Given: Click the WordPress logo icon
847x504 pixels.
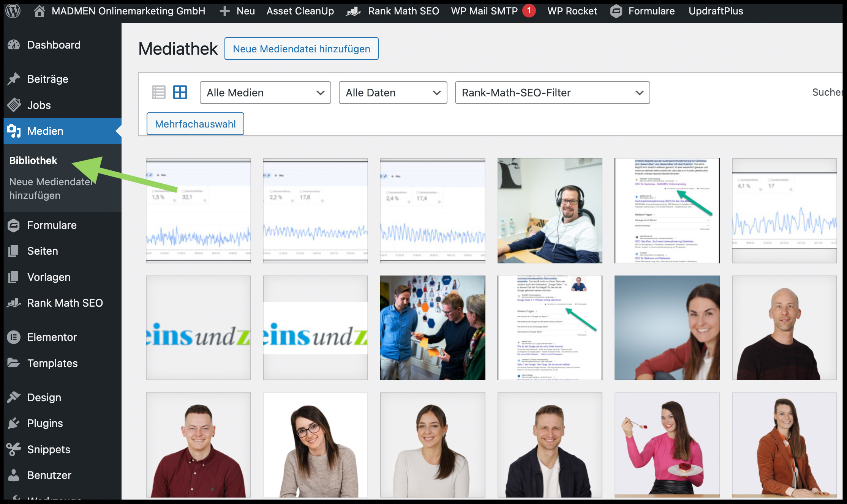Looking at the screenshot, I should point(13,11).
